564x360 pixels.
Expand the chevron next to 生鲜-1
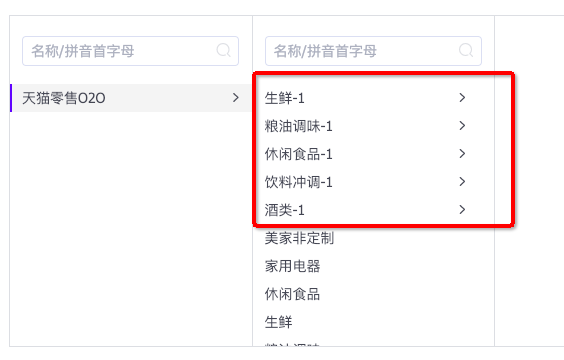point(462,97)
